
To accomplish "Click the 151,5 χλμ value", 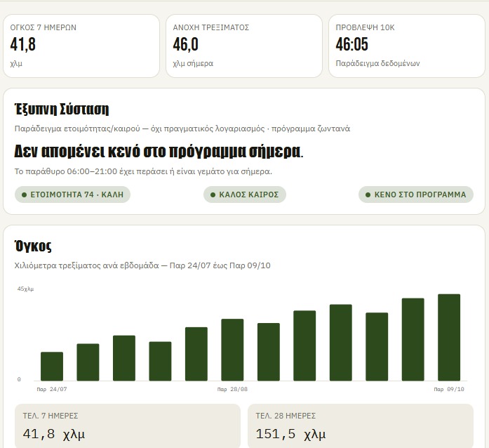I will click(x=290, y=434).
